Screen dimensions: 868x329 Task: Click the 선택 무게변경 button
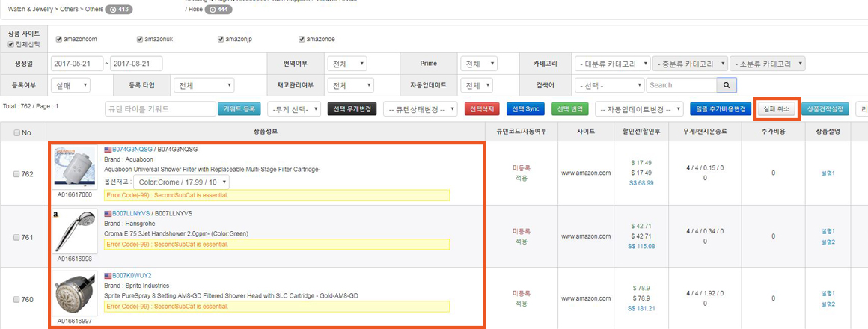tap(352, 109)
